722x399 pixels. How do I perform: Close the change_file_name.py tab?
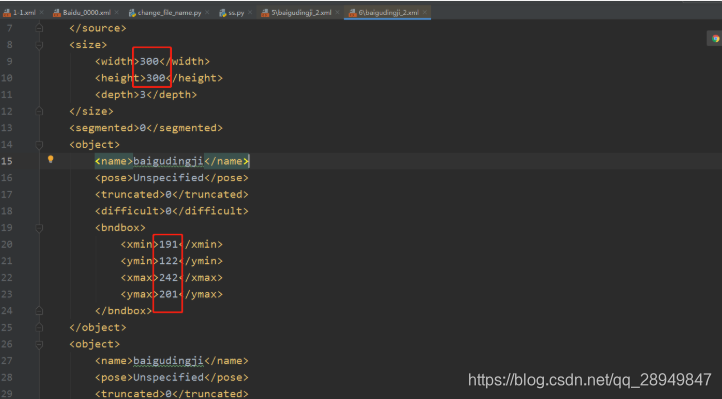coord(207,12)
